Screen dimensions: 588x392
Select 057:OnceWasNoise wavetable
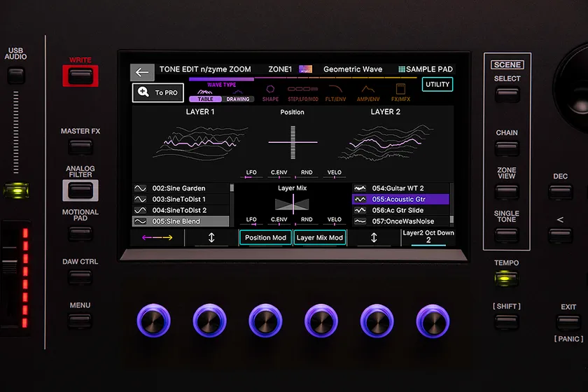coord(400,221)
